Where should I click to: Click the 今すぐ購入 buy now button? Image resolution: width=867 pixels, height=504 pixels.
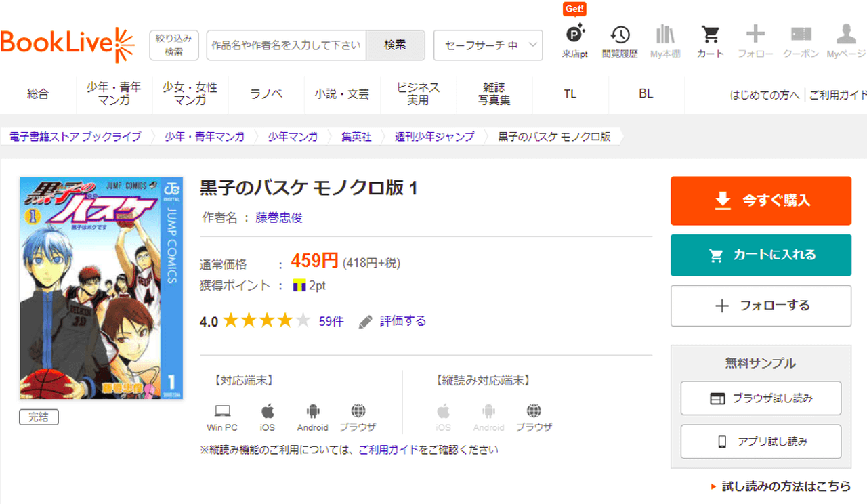point(761,201)
